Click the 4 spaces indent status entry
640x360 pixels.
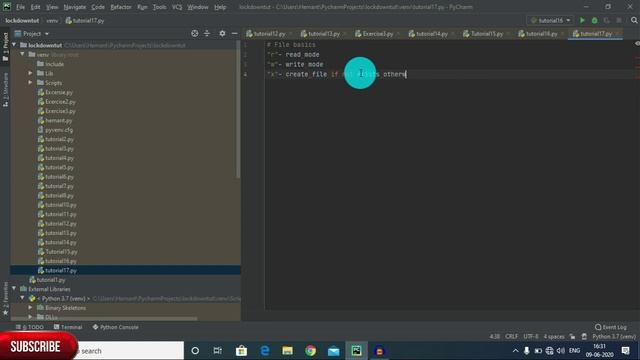[x=554, y=337]
